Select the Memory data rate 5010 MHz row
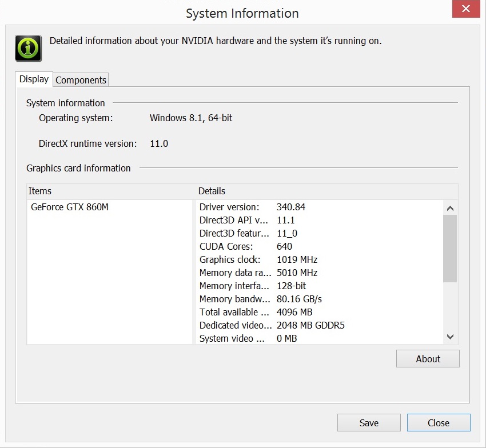 [320, 273]
